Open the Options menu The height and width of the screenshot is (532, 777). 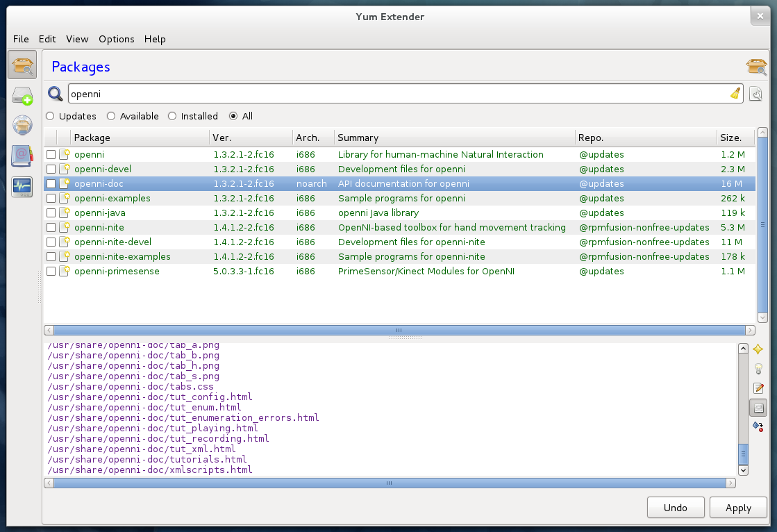(116, 39)
